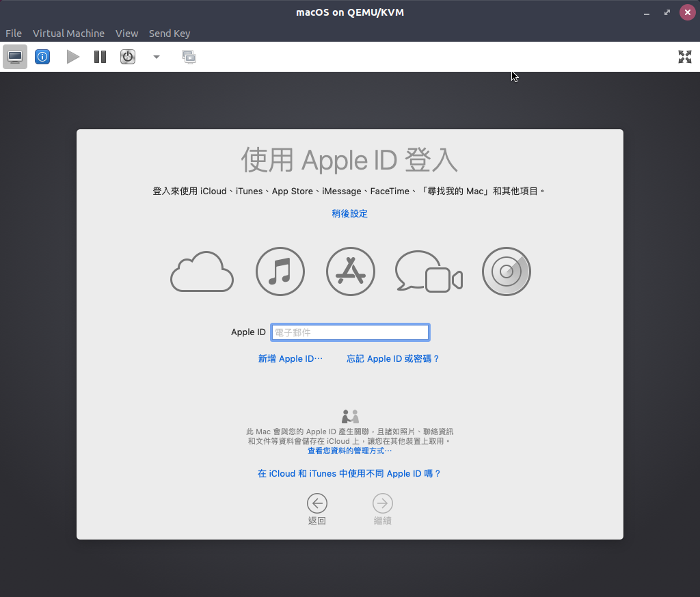
Task: Maximize the QEMU/KVM window
Action: [667, 12]
